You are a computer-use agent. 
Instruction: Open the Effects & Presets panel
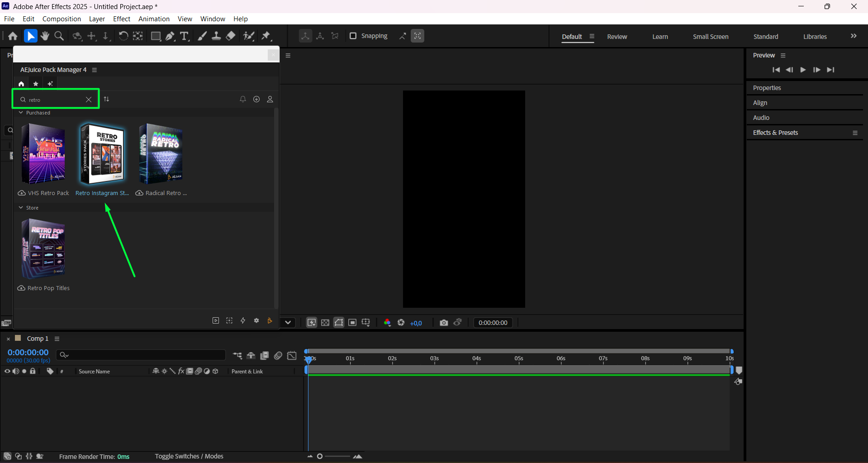pyautogui.click(x=775, y=133)
